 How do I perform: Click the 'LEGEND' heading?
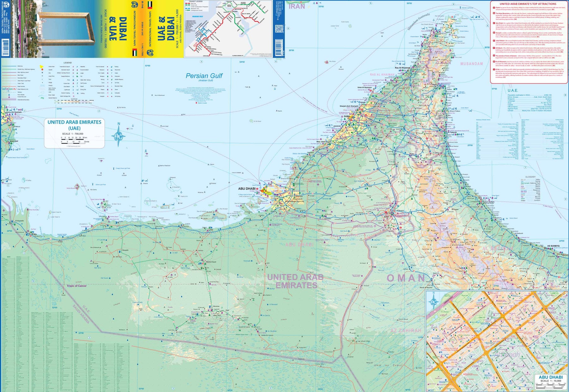point(68,63)
